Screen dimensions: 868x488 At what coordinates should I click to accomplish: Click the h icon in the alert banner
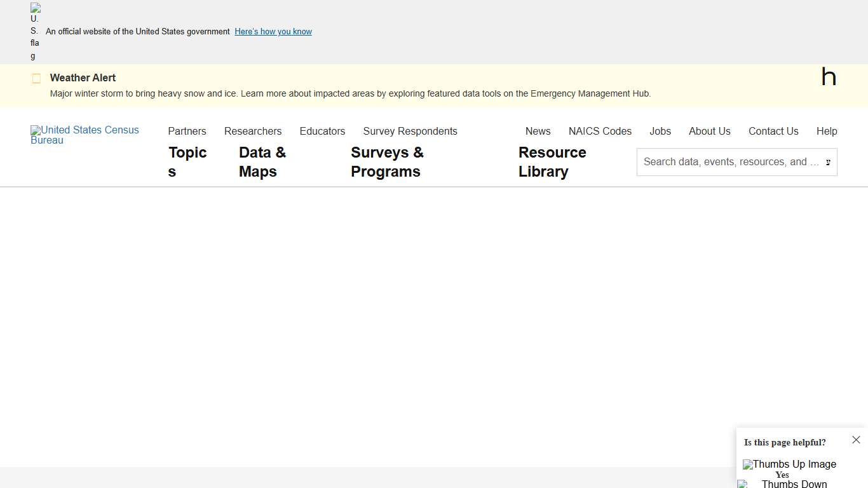tap(829, 76)
